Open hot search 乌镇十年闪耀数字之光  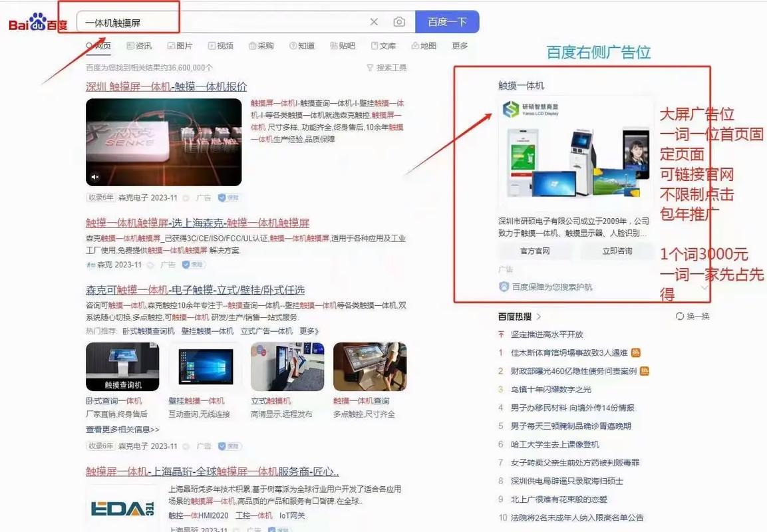click(551, 389)
